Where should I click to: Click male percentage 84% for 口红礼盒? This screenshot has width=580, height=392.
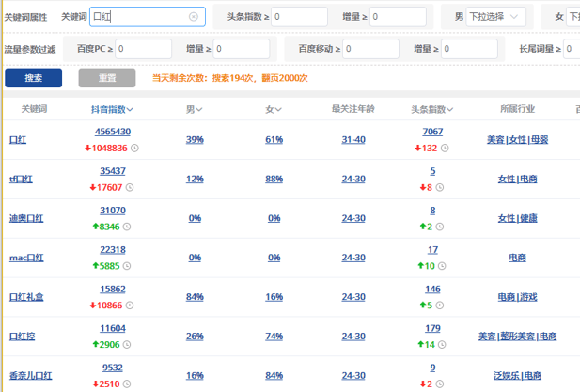pos(195,297)
